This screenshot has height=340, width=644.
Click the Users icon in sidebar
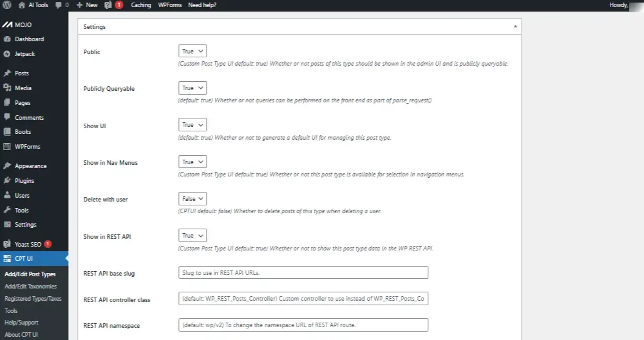click(x=7, y=196)
